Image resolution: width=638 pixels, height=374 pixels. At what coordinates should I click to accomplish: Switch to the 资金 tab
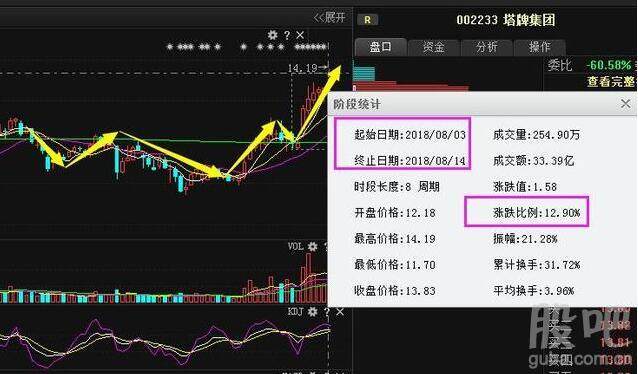pyautogui.click(x=434, y=47)
